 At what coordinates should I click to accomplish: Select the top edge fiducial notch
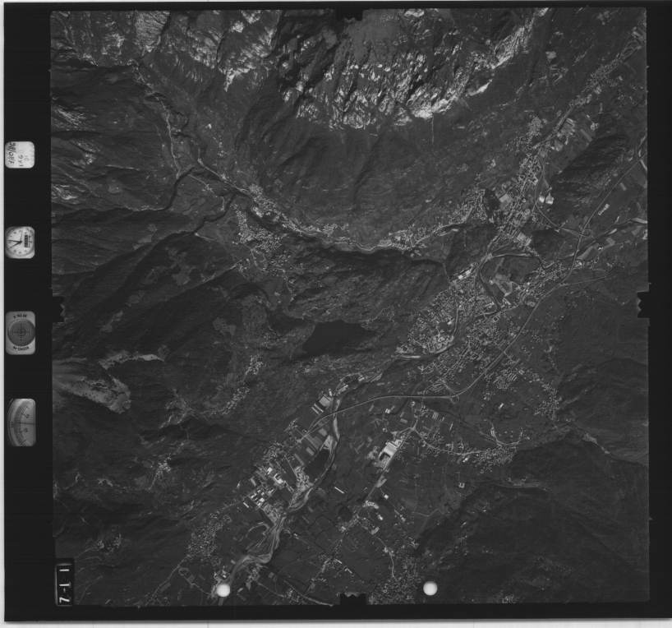(x=350, y=14)
